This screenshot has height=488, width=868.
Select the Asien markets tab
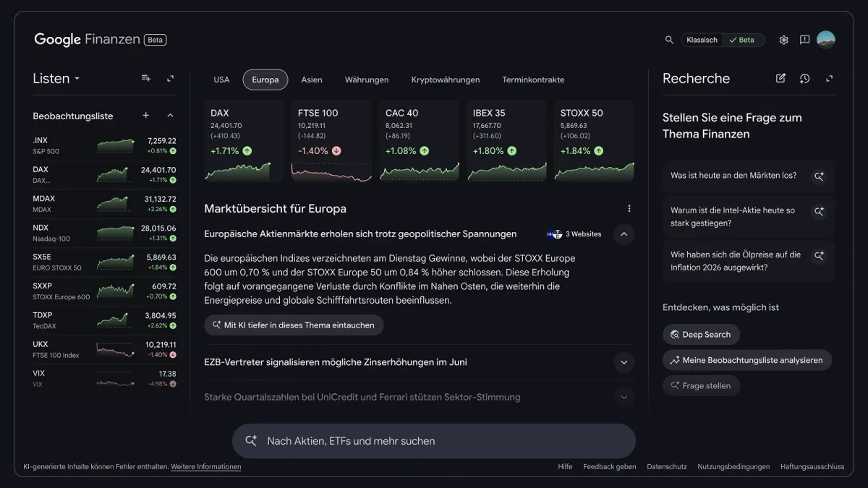[312, 80]
